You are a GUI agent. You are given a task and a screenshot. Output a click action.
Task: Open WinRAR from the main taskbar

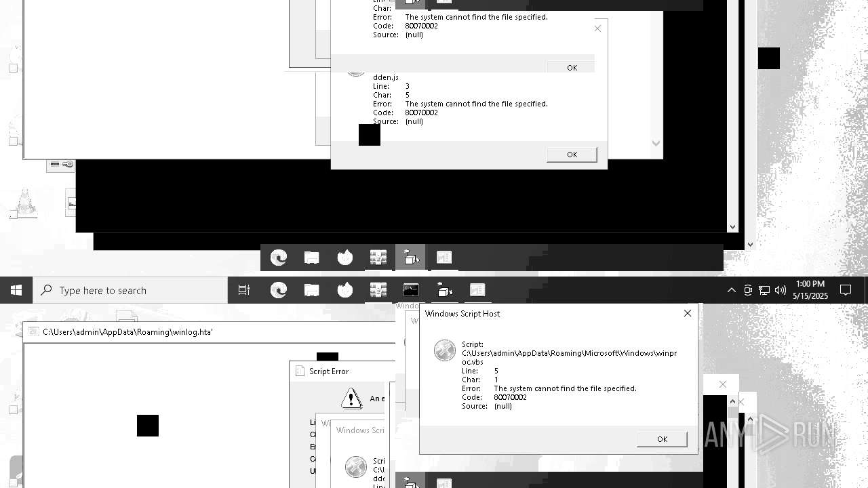pos(378,290)
